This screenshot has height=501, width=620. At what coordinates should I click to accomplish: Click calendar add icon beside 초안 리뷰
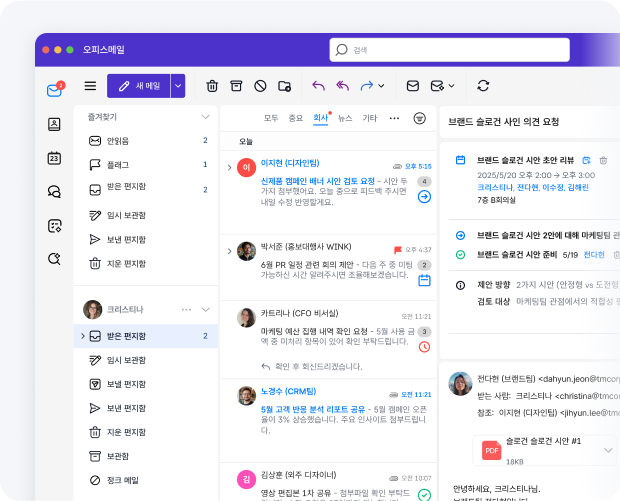point(586,161)
